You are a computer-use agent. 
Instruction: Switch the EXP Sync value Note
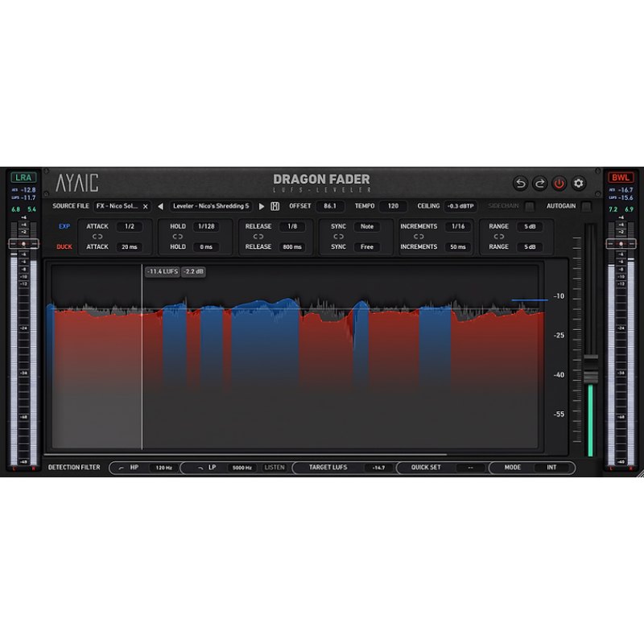tap(367, 226)
